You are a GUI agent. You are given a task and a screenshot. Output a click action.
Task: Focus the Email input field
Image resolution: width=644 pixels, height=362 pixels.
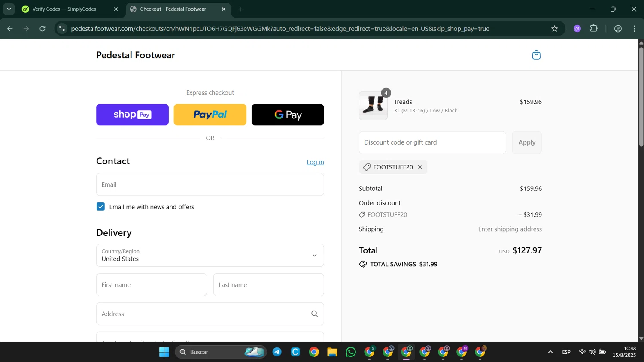(210, 184)
